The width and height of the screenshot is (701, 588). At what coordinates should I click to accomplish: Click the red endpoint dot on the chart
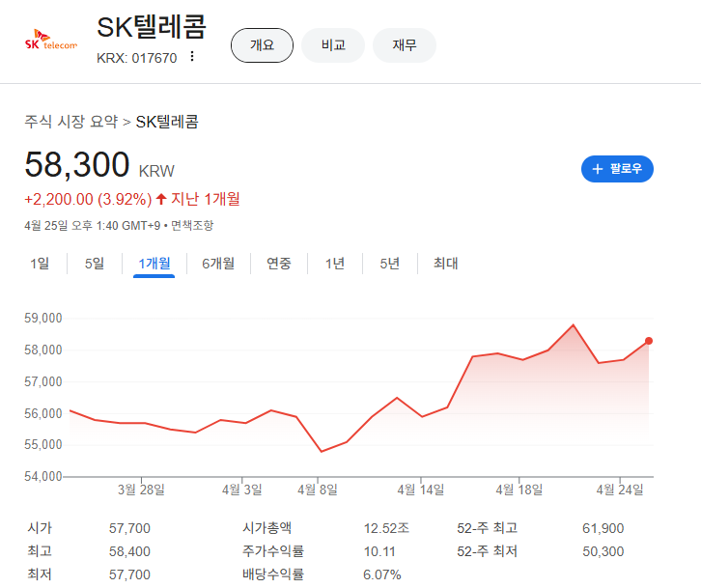(649, 341)
